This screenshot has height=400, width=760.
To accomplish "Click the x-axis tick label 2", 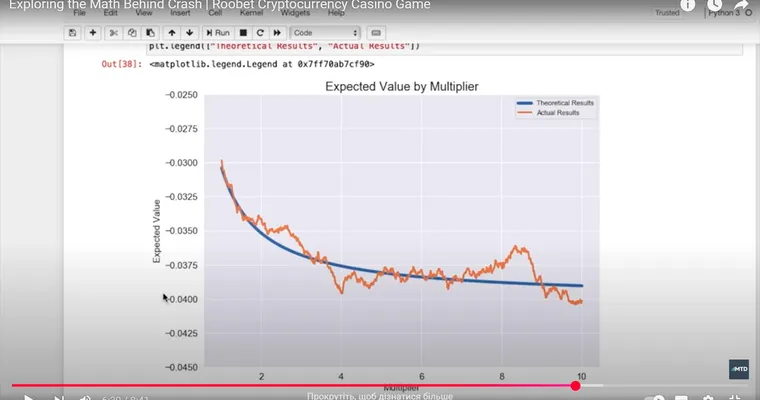I will (x=261, y=376).
